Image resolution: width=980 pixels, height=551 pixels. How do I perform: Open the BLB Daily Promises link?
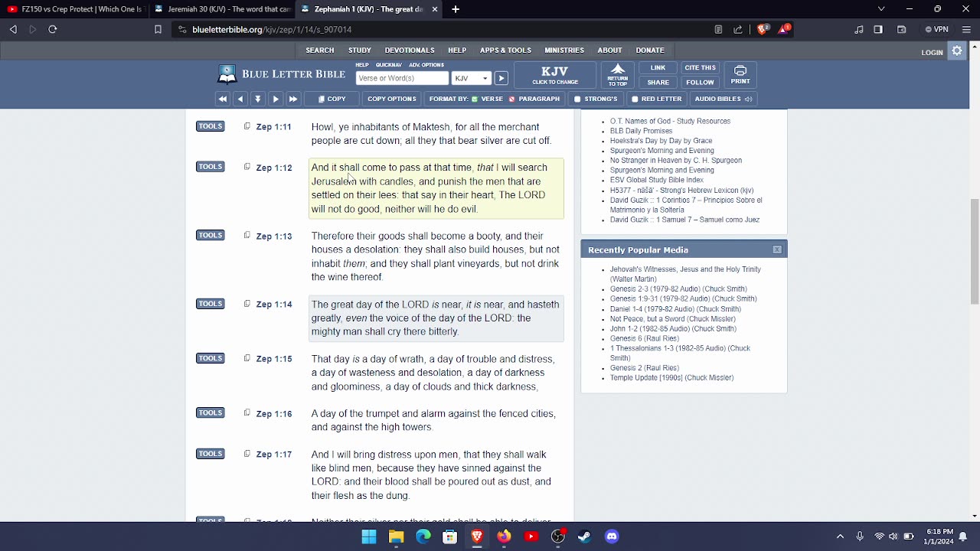point(641,131)
